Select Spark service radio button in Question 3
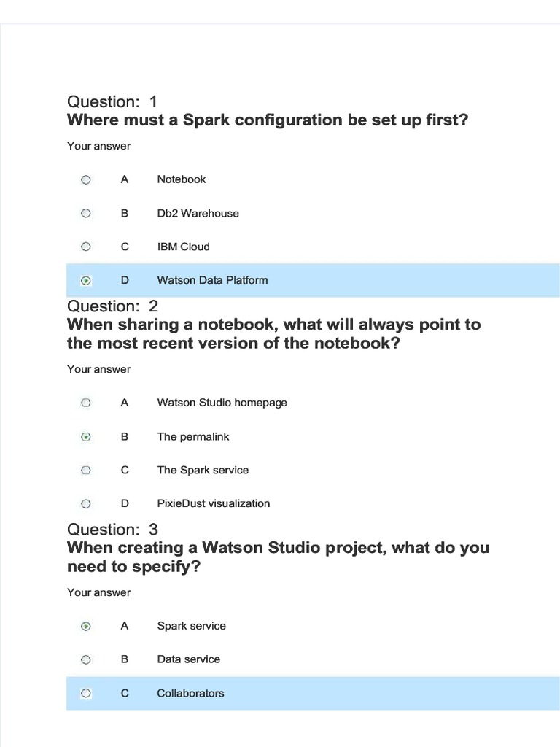This screenshot has height=747, width=560. click(86, 626)
